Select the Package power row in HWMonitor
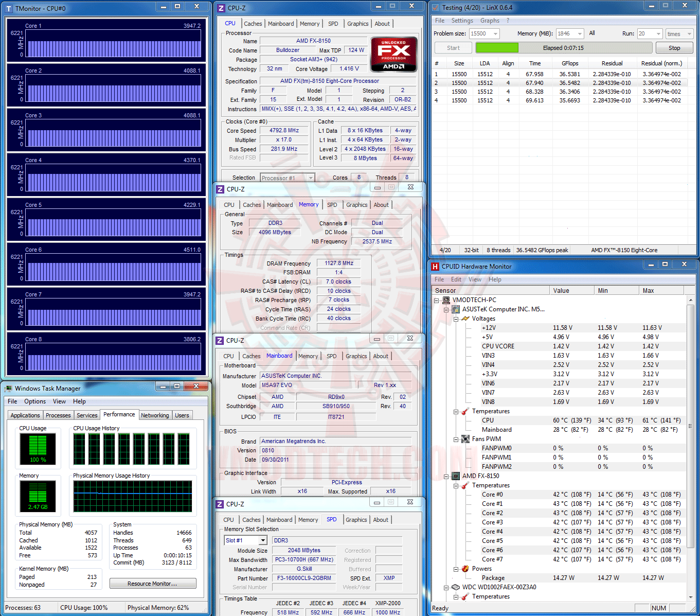Screen dimensions: 700x616 point(560,578)
